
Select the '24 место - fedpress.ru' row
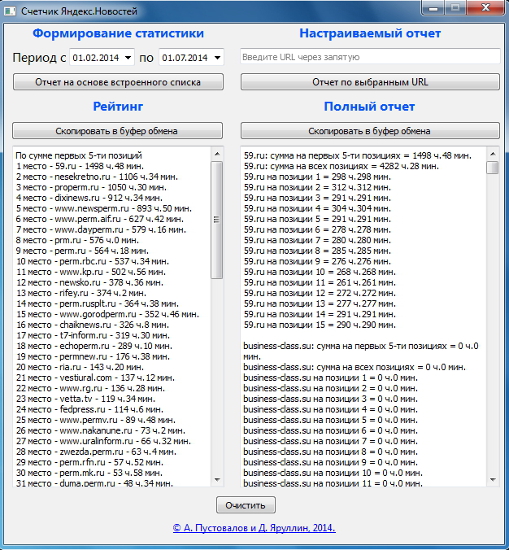tap(90, 409)
